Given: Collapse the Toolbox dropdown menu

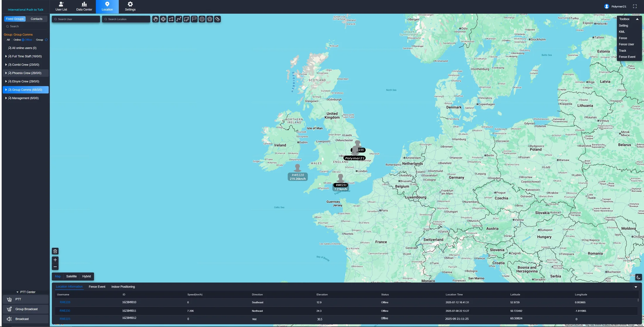Looking at the screenshot, I should pyautogui.click(x=637, y=19).
